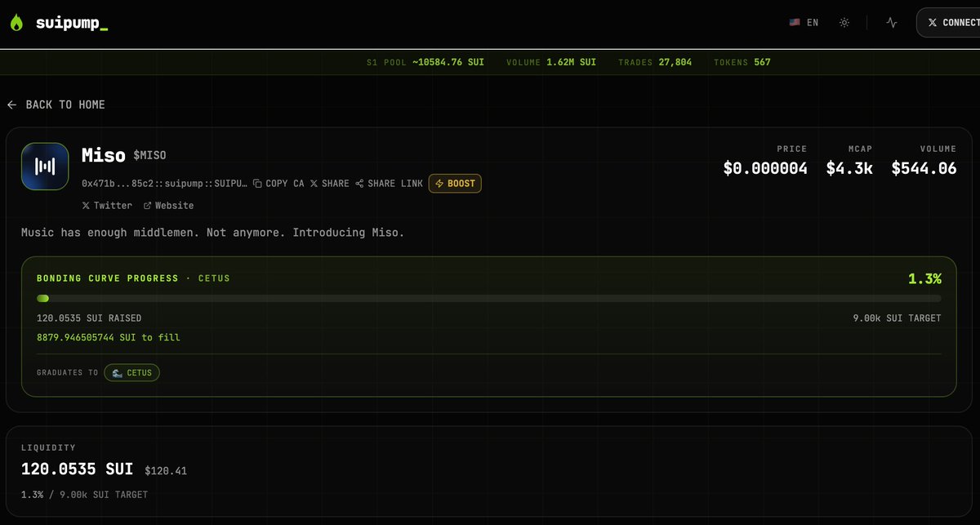The height and width of the screenshot is (525, 980).
Task: Share token on X via SHARE
Action: pos(330,184)
